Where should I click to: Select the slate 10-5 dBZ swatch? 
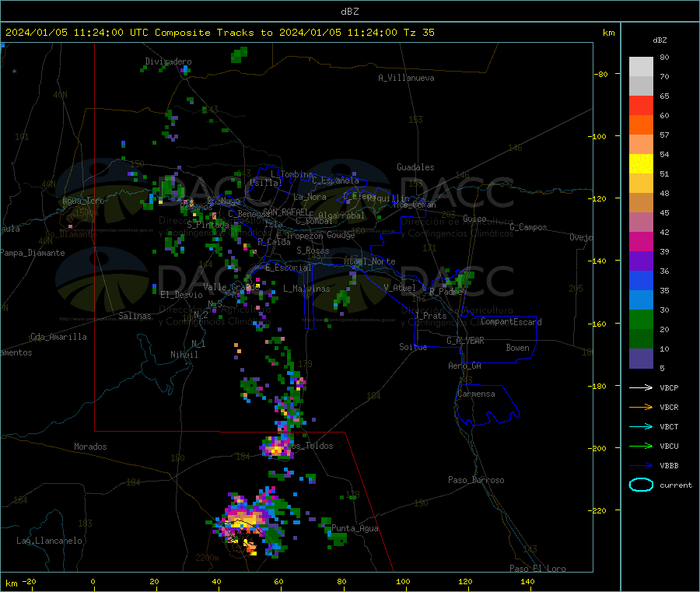(x=641, y=359)
